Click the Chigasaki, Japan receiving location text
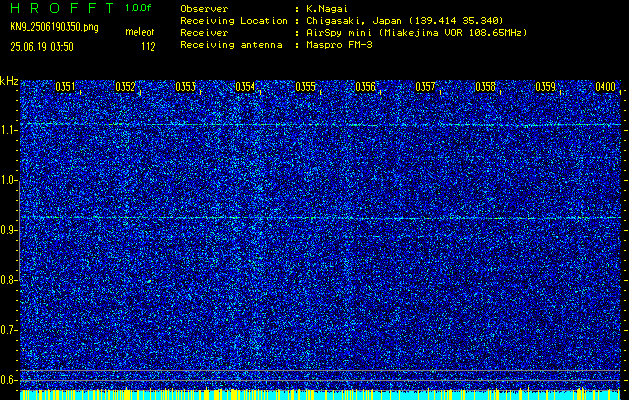This screenshot has height=400, width=629. pos(404,21)
